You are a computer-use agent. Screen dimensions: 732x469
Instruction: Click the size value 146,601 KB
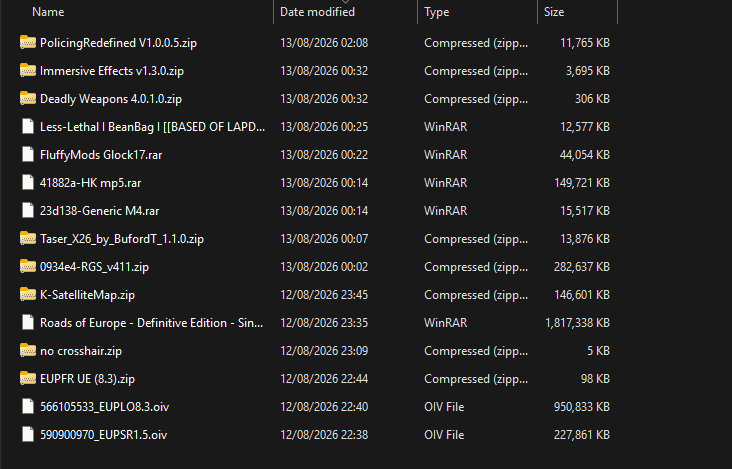(x=582, y=295)
